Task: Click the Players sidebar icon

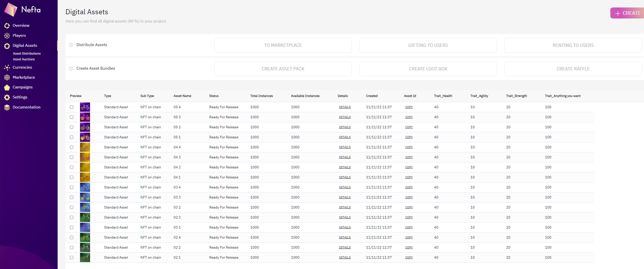Action: pyautogui.click(x=7, y=35)
